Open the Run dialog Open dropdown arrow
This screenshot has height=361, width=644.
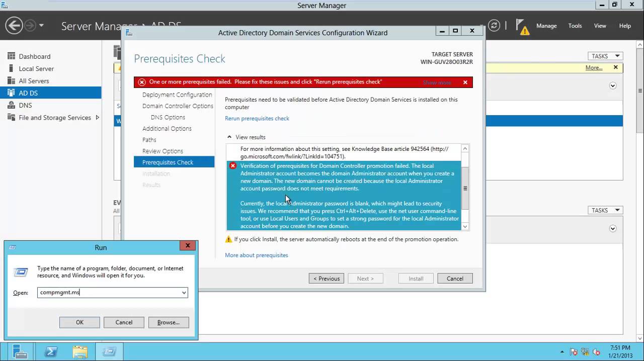coord(184,293)
